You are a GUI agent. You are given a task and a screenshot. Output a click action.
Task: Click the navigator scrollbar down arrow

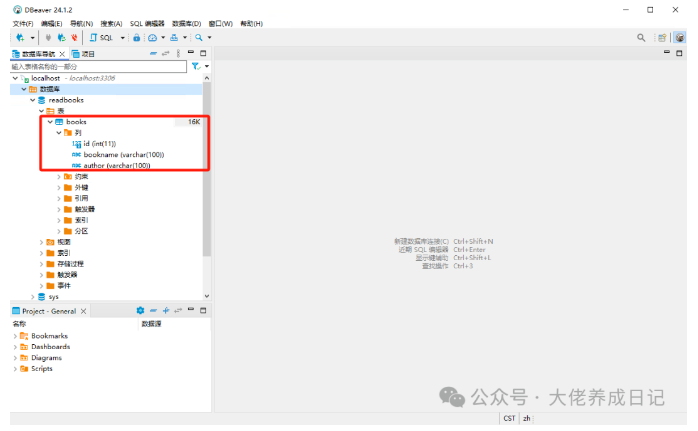coord(207,296)
